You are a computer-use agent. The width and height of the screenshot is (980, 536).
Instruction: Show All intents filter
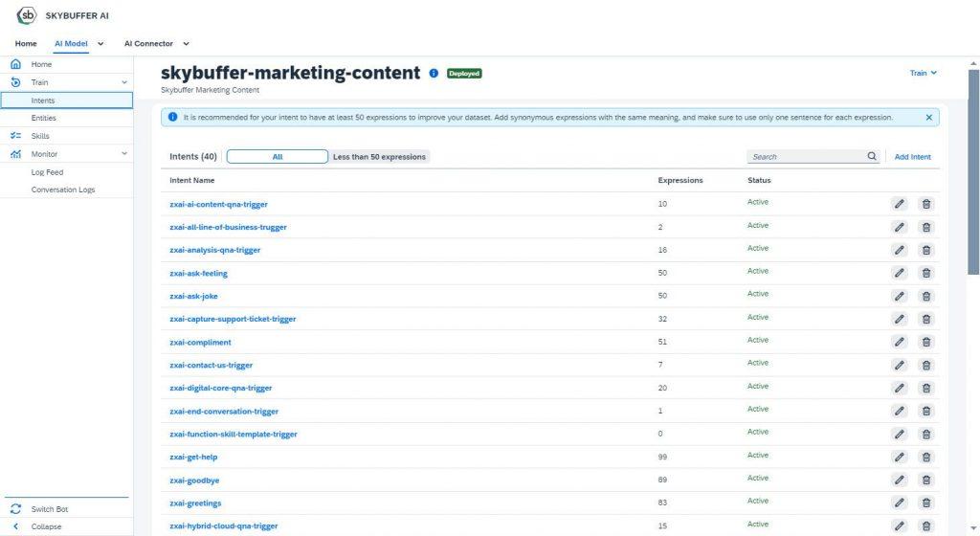(277, 157)
